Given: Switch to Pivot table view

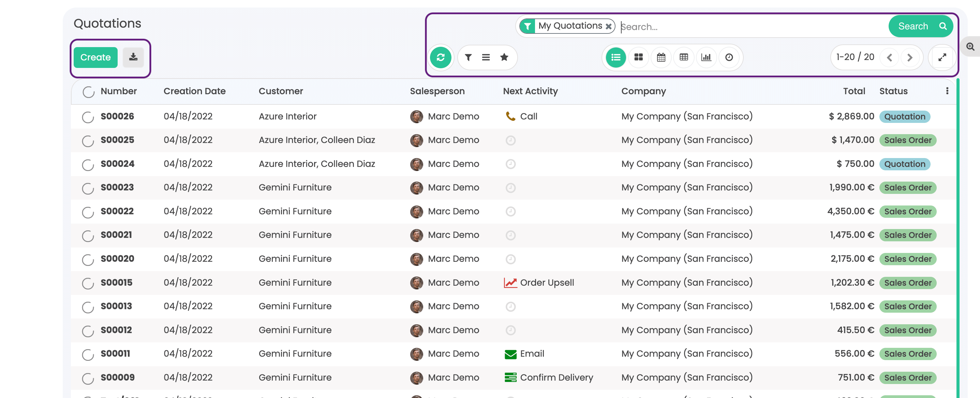Looking at the screenshot, I should [x=683, y=57].
